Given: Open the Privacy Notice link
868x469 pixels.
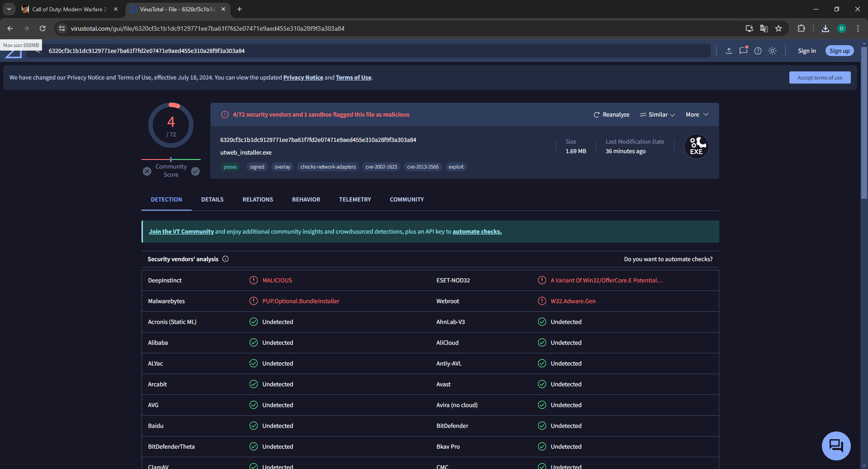Looking at the screenshot, I should coord(303,78).
